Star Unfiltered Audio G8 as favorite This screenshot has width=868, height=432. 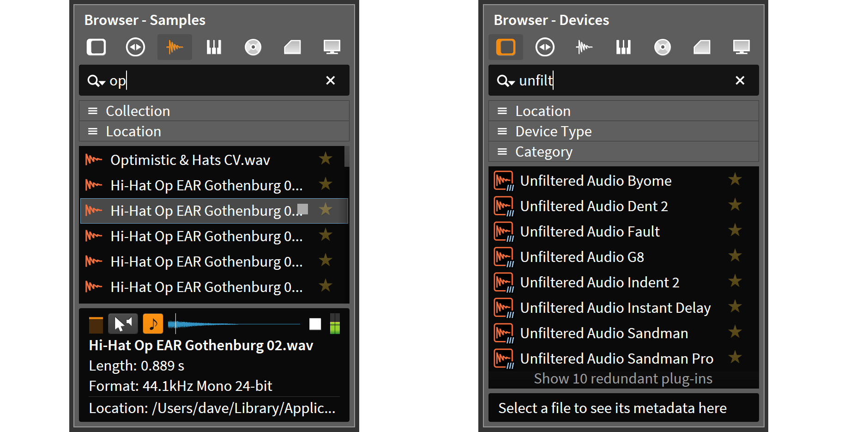tap(735, 256)
